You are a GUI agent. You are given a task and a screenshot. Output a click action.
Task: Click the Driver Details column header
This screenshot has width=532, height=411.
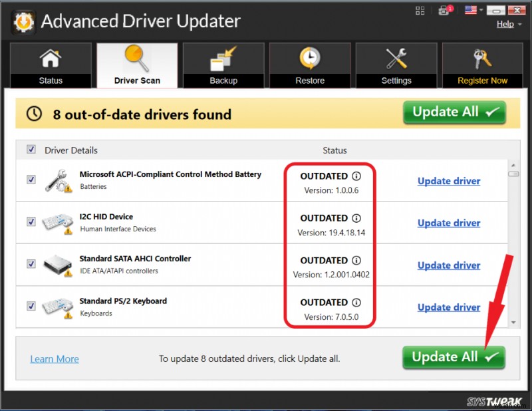71,150
